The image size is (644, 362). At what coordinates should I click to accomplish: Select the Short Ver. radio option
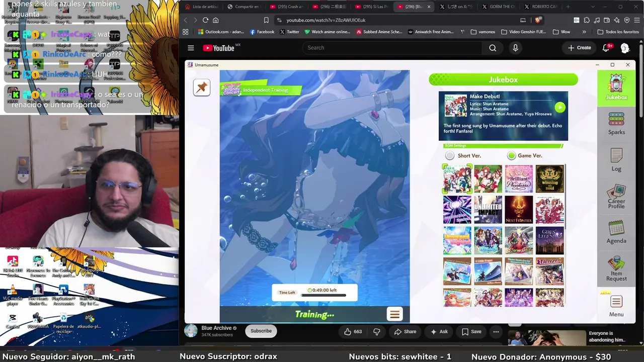pyautogui.click(x=463, y=156)
